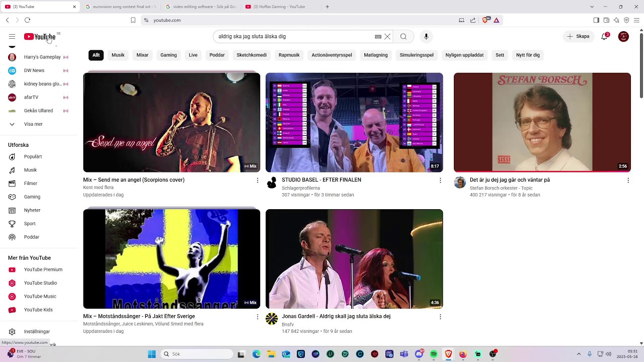
Task: Click the taskbar Sök search box
Action: 197,354
